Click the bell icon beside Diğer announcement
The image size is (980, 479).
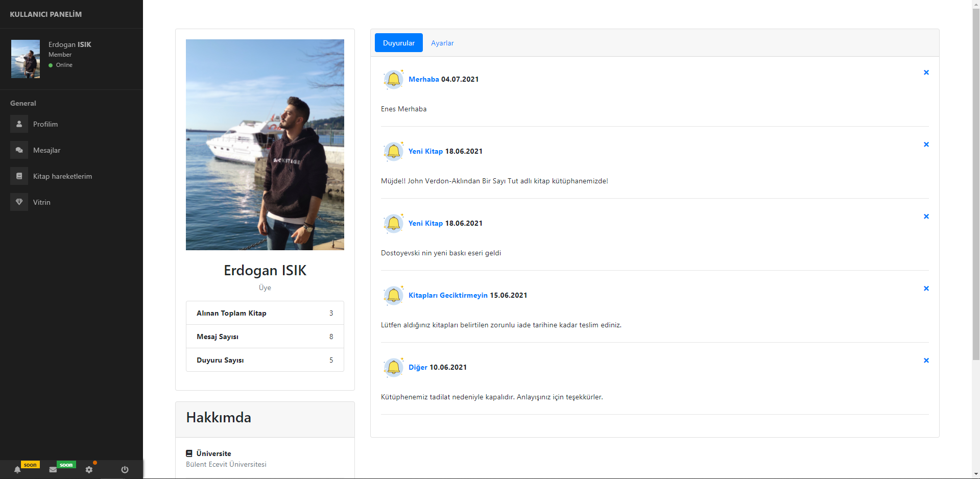click(x=393, y=367)
